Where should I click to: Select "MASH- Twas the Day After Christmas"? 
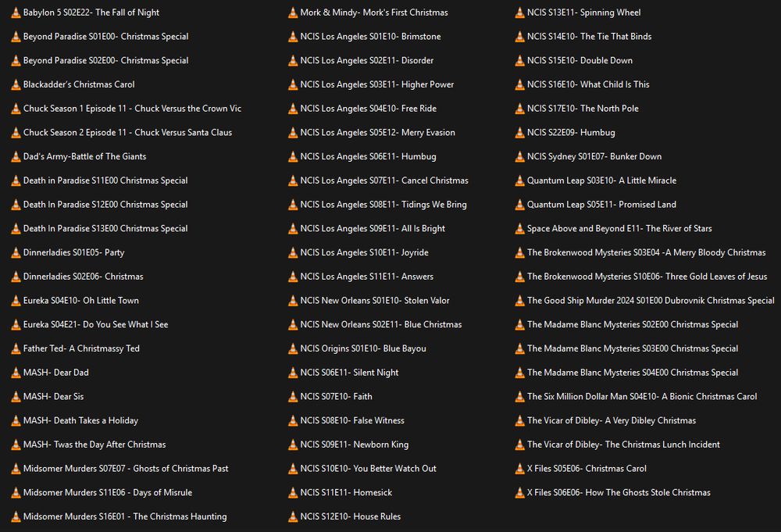pos(95,445)
